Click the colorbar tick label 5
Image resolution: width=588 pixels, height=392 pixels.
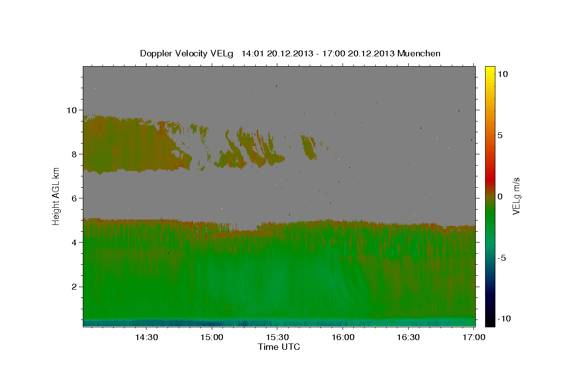pyautogui.click(x=500, y=135)
